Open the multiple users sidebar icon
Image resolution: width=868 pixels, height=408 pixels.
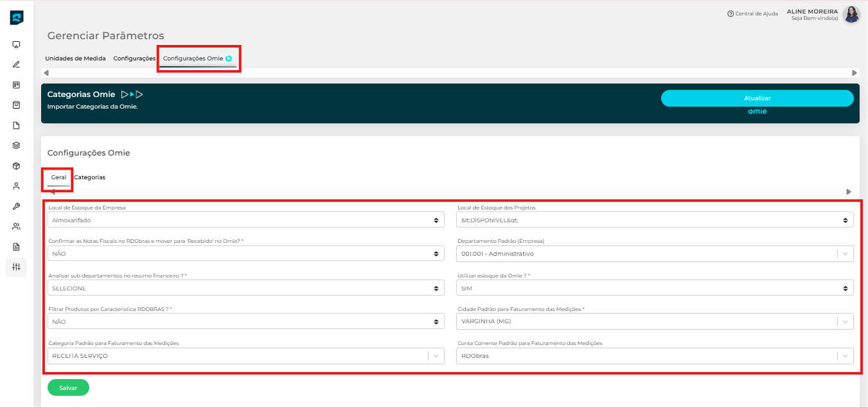pyautogui.click(x=16, y=226)
